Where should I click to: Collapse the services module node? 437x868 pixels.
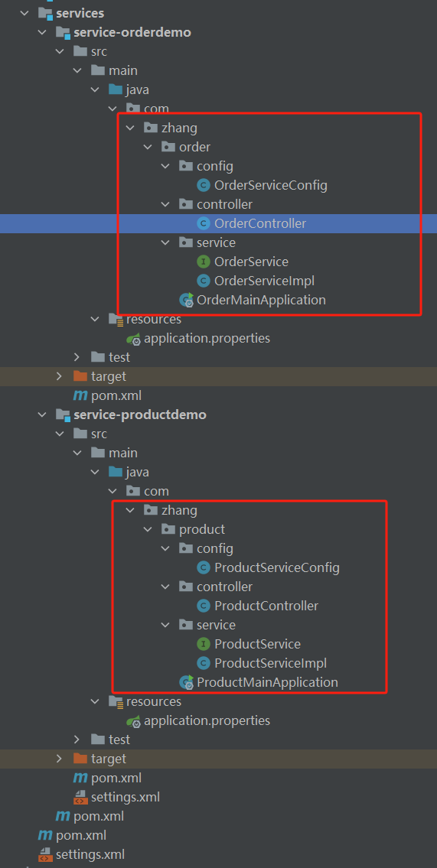point(24,13)
